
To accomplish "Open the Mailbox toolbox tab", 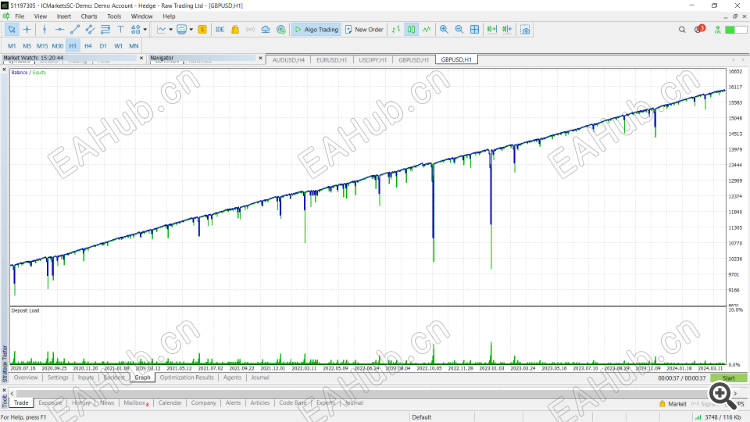I will (x=136, y=403).
